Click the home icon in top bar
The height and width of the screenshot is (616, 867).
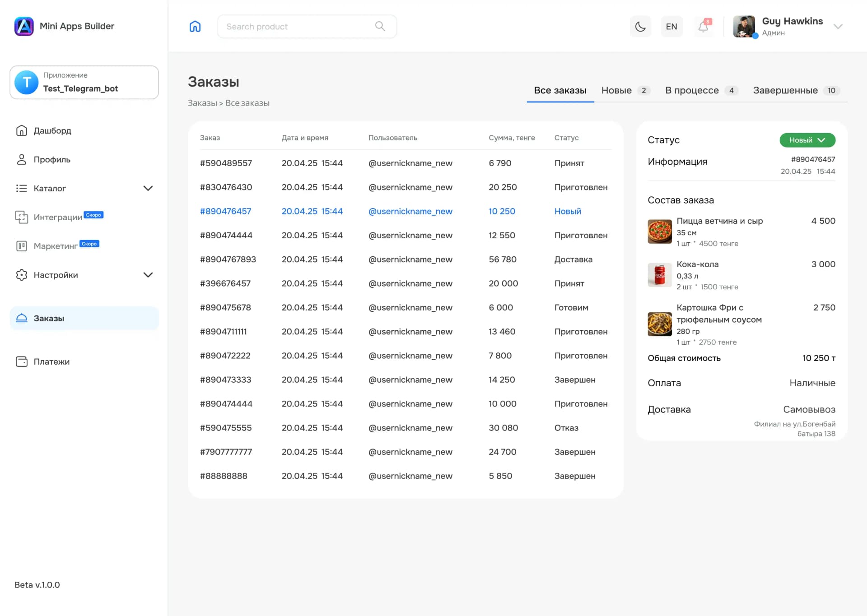[x=195, y=26]
